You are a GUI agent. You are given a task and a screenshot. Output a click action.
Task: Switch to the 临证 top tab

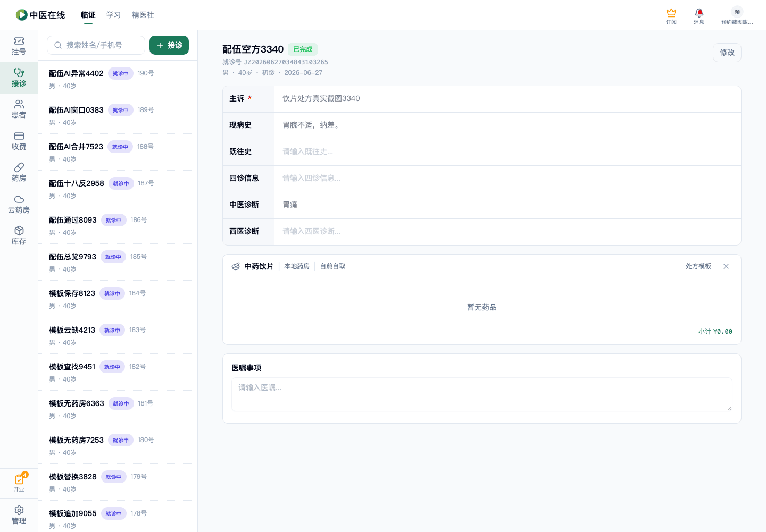pyautogui.click(x=88, y=15)
